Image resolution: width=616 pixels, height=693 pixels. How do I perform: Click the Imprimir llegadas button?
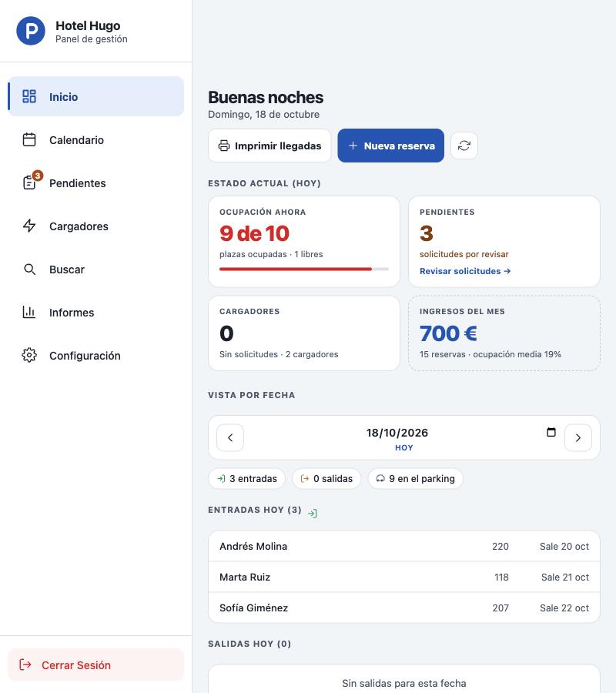click(269, 146)
